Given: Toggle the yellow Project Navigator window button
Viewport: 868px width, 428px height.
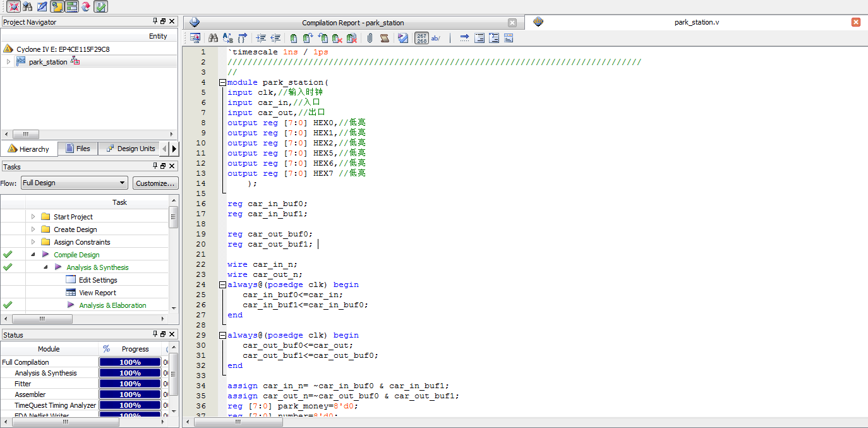Looking at the screenshot, I should point(57,7).
